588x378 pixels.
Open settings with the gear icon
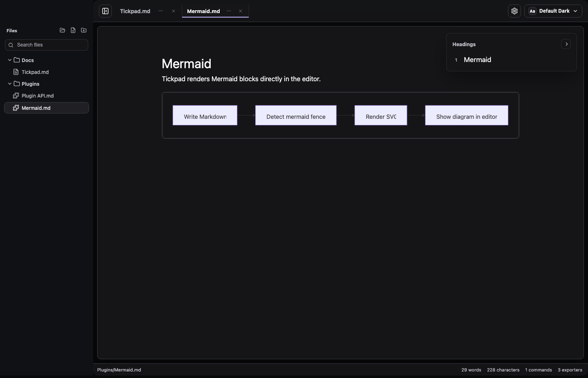pyautogui.click(x=514, y=11)
